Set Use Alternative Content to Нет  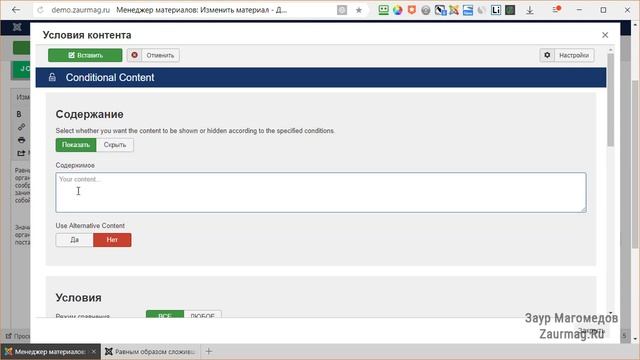(112, 240)
